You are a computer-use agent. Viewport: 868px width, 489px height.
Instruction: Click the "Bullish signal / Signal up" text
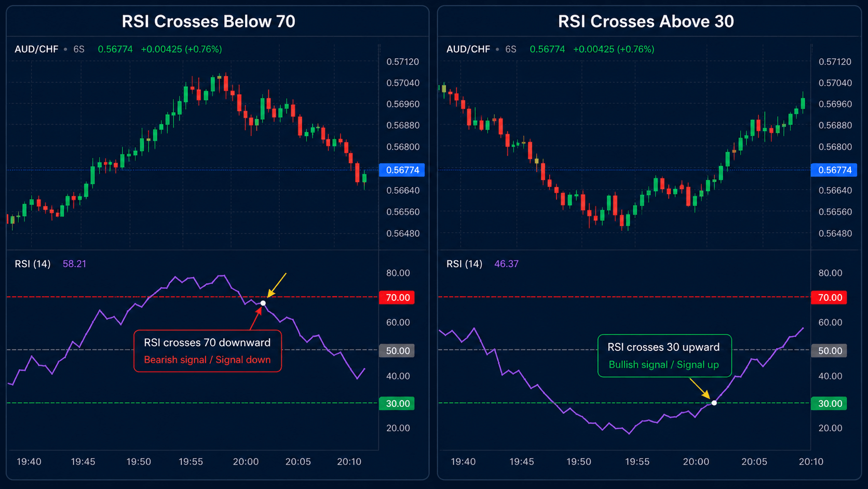[663, 365]
